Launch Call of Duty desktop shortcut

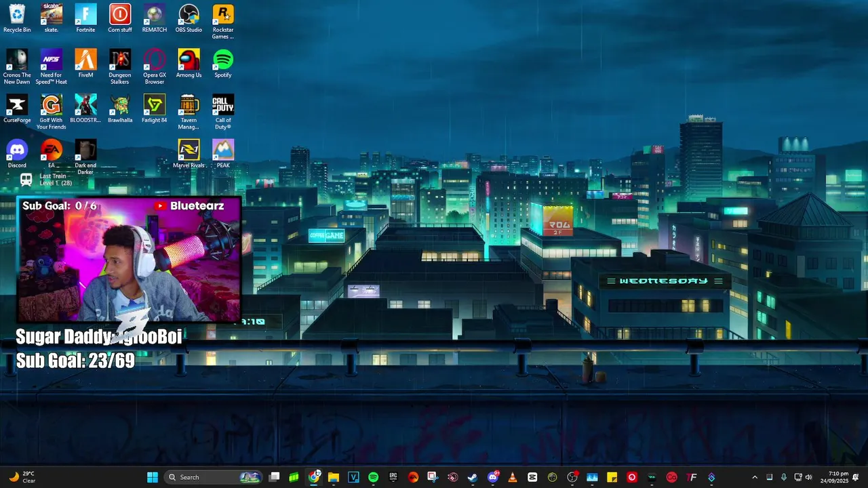[223, 112]
